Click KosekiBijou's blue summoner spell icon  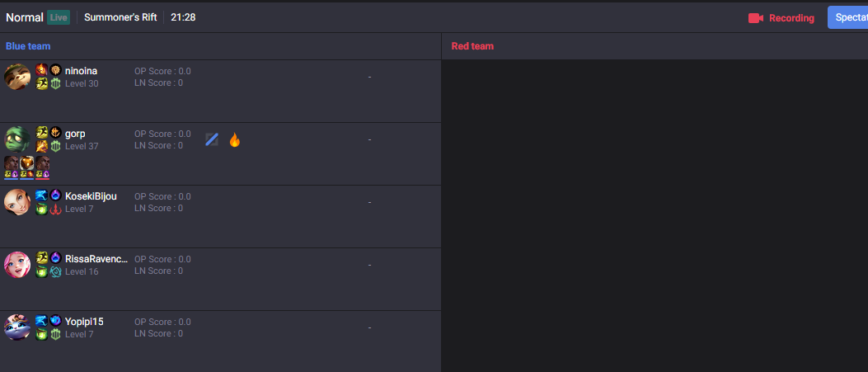click(41, 195)
